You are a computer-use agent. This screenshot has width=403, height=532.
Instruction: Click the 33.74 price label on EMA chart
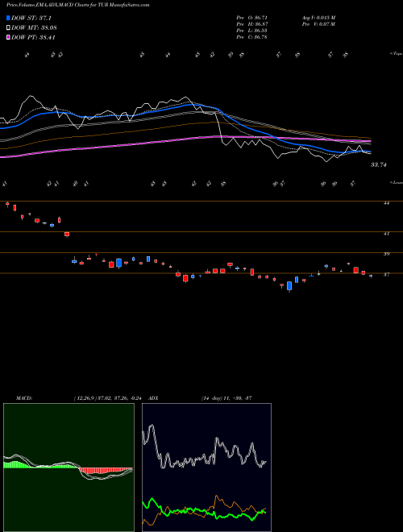pos(379,165)
